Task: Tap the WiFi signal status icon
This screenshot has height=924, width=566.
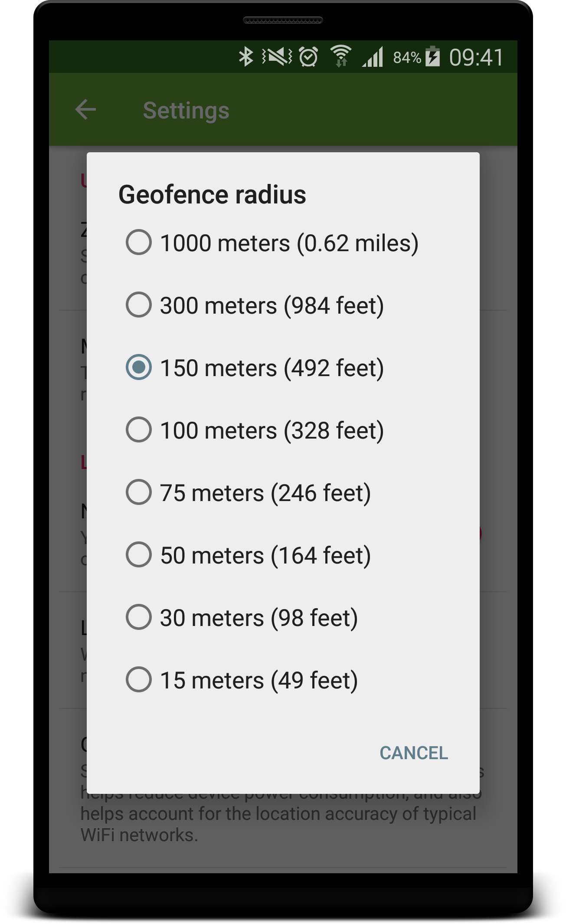Action: click(x=341, y=56)
